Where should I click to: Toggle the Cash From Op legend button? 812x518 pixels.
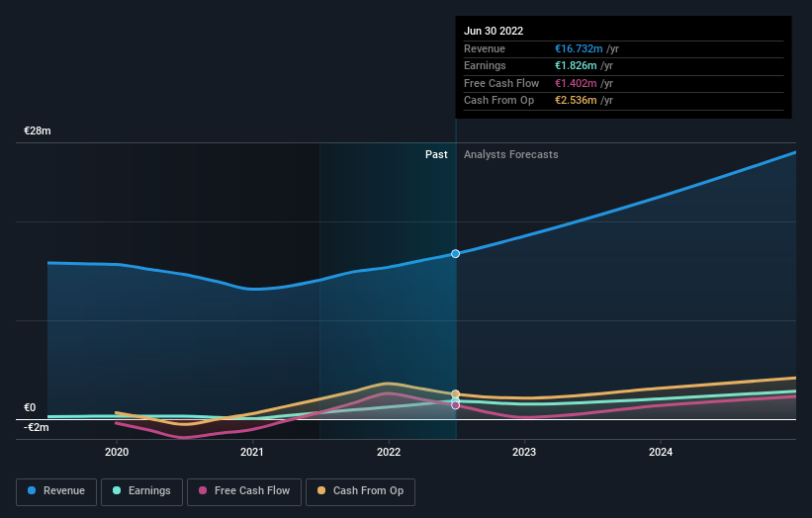tap(360, 491)
